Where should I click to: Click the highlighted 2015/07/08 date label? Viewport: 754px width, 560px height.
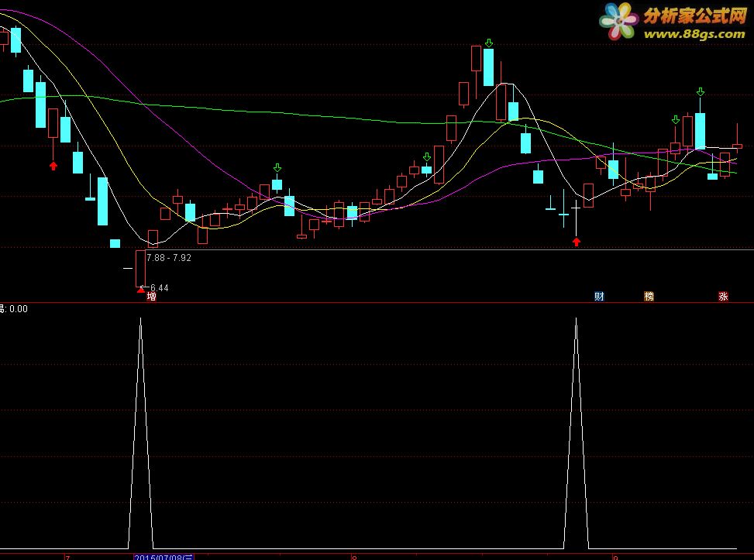pos(164,557)
